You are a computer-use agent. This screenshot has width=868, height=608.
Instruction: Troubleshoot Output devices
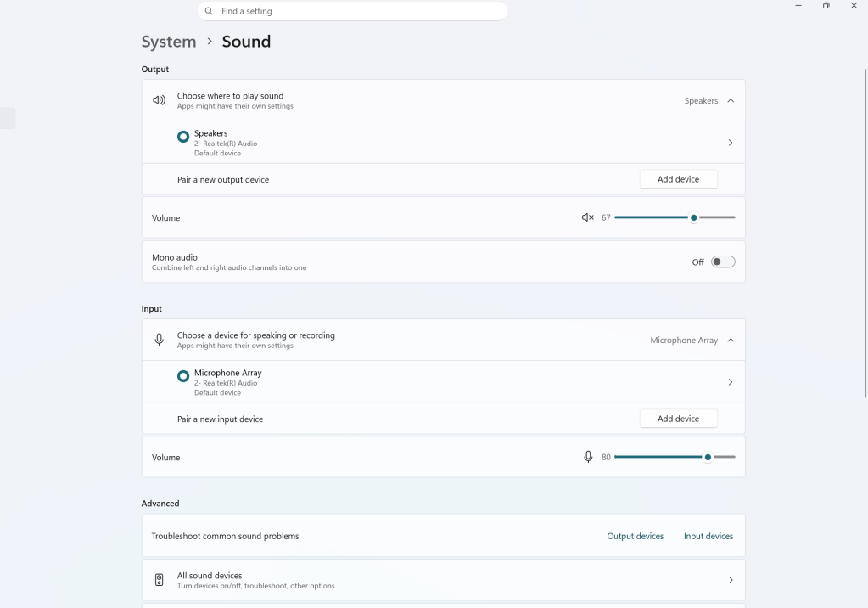coord(635,536)
